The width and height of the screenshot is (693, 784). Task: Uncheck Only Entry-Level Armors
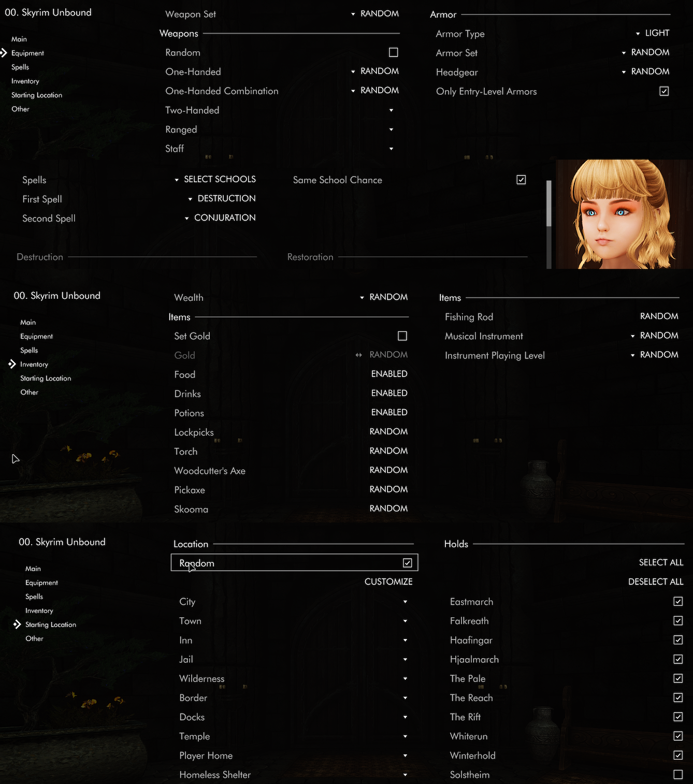664,91
